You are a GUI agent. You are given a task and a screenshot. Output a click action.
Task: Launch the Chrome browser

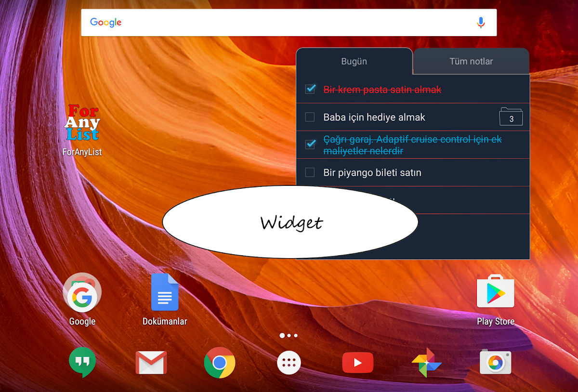click(220, 363)
